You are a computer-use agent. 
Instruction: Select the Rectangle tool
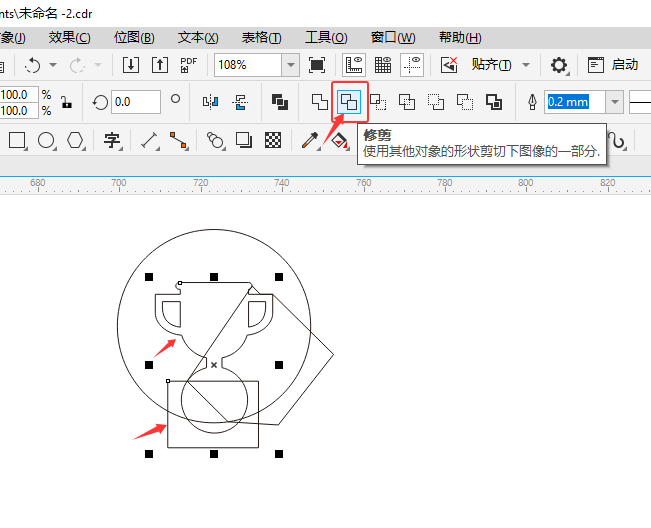pyautogui.click(x=17, y=140)
